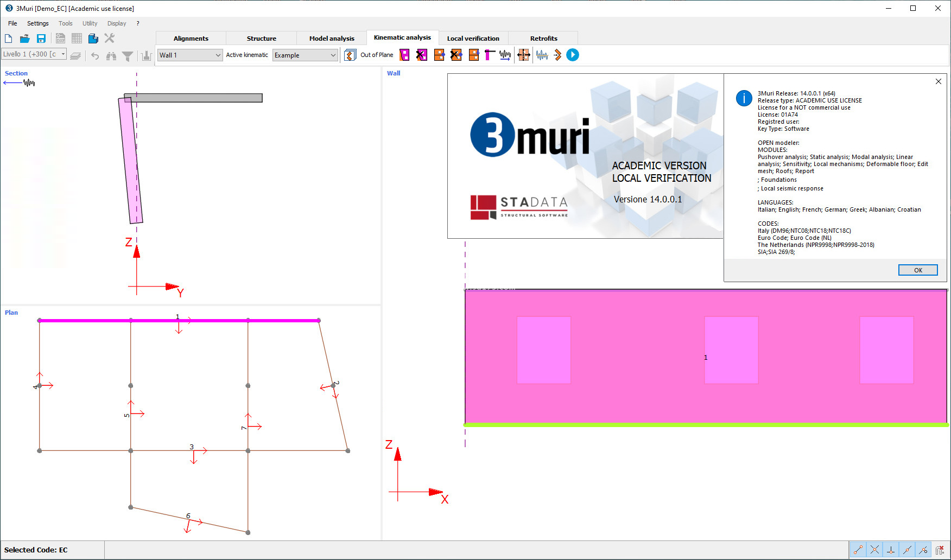Open the Wall 1 selector dropdown
The image size is (951, 560).
[190, 55]
